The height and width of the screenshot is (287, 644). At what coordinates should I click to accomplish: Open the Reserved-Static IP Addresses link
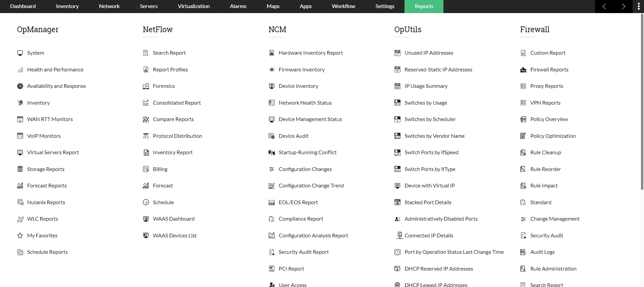click(438, 70)
